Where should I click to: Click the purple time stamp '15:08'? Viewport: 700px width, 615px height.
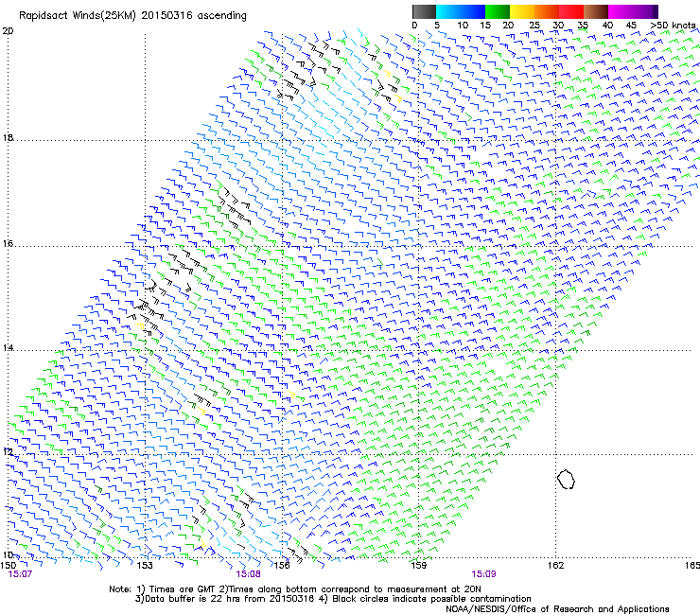(x=248, y=574)
